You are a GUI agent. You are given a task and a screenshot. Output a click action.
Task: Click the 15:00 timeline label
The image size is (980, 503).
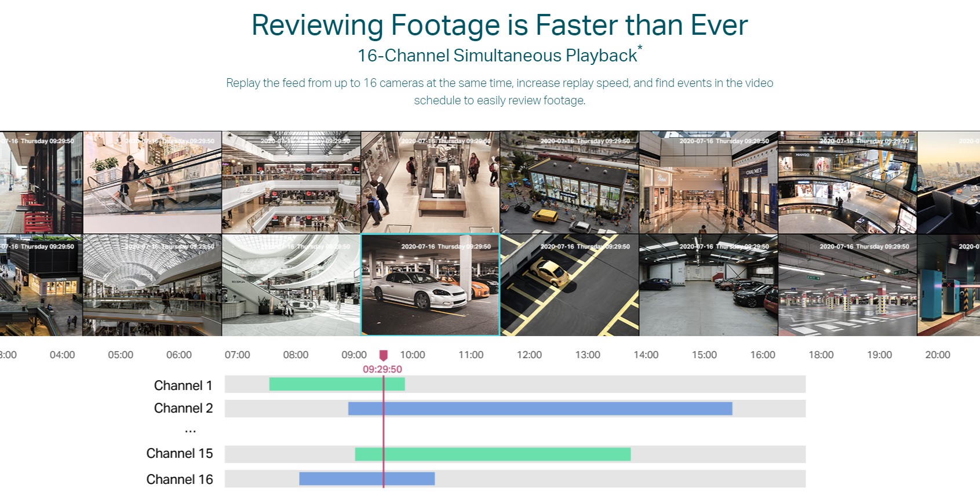(704, 355)
